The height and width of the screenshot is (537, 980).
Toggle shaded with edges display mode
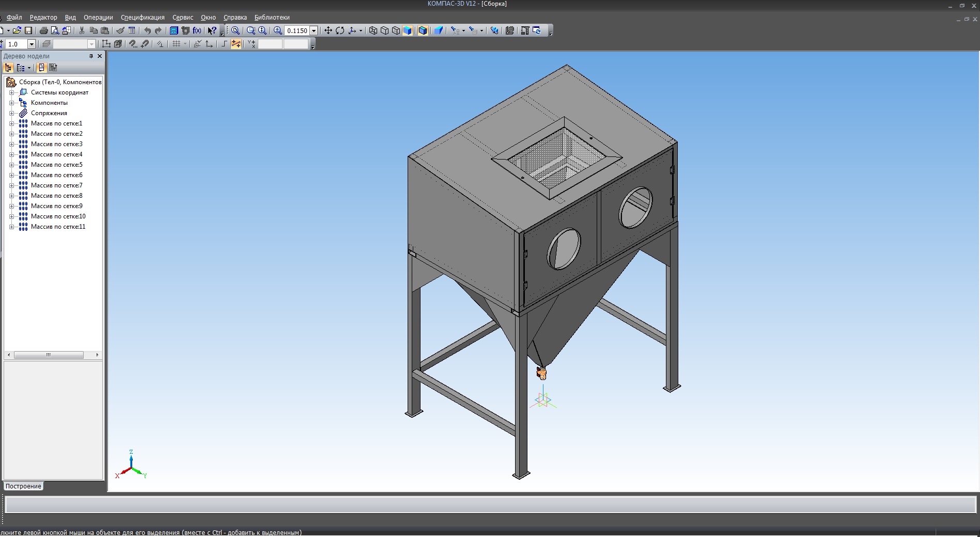tap(423, 30)
